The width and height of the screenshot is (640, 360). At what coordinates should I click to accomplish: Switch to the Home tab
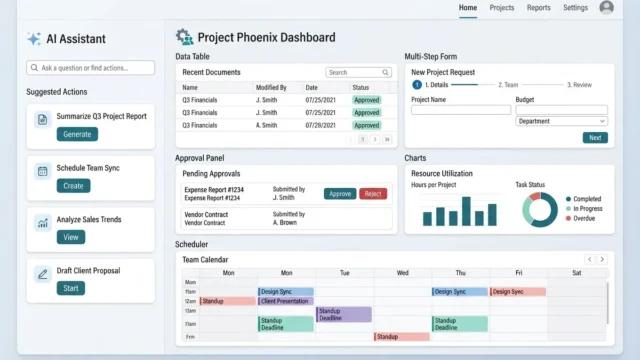[468, 8]
